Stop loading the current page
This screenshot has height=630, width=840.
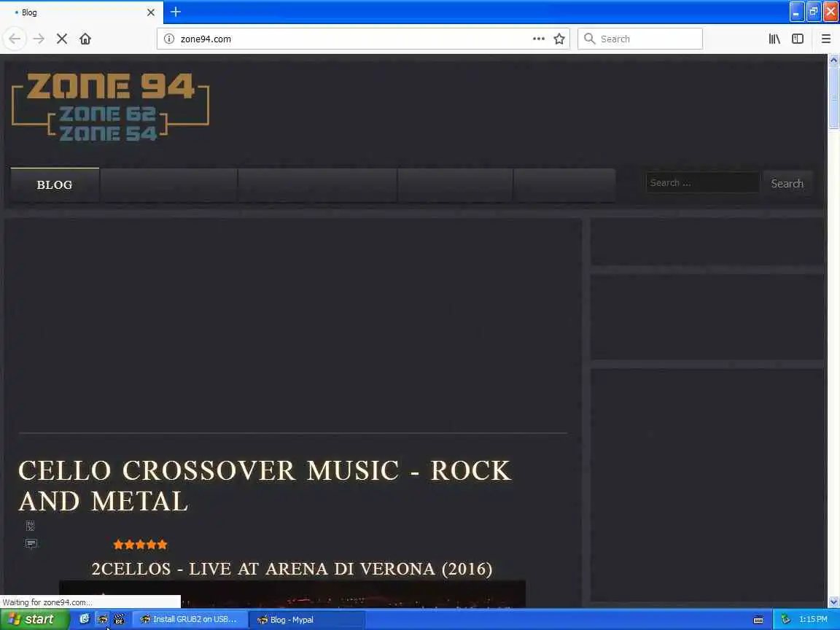(62, 39)
